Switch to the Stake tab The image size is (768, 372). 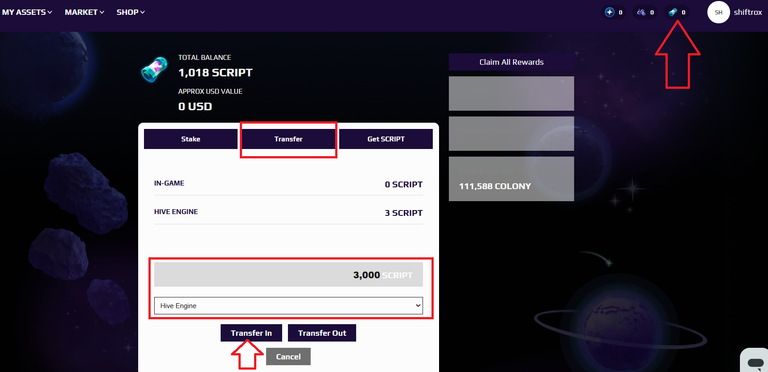click(191, 139)
